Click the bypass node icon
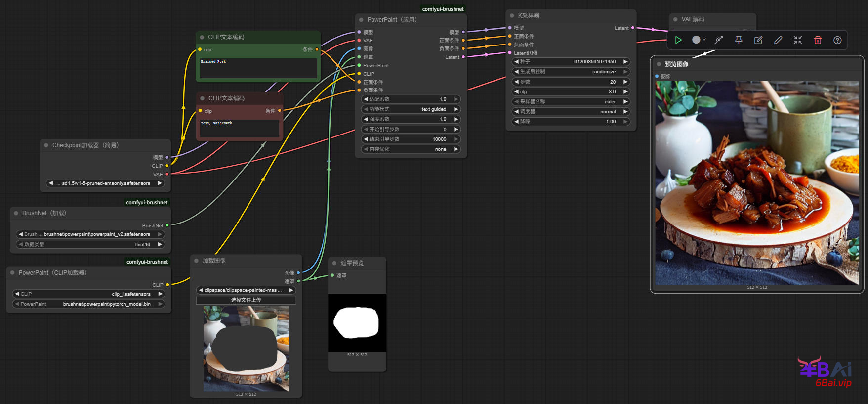The width and height of the screenshot is (868, 404). pyautogui.click(x=719, y=40)
